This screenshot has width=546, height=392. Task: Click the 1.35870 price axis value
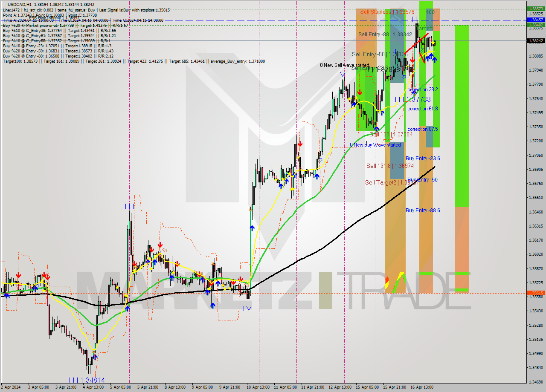(x=535, y=268)
